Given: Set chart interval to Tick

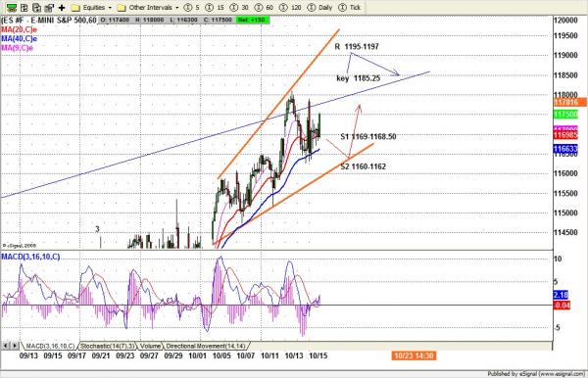Looking at the screenshot, I should click(350, 8).
